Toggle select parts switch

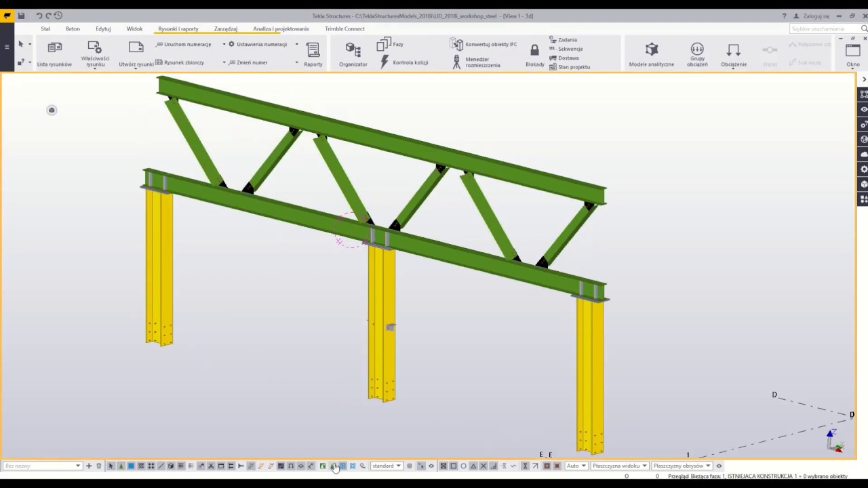pyautogui.click(x=131, y=466)
